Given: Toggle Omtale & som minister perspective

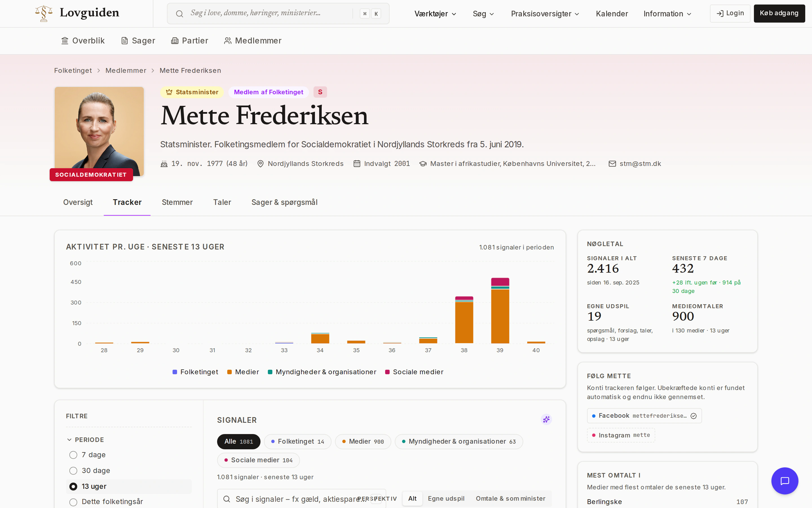Looking at the screenshot, I should tap(510, 499).
